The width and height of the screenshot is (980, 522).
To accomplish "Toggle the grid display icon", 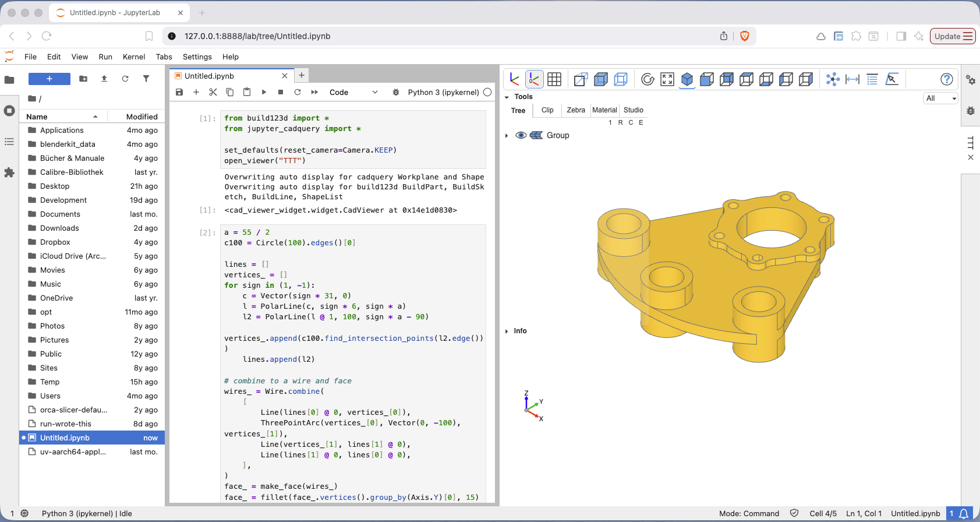I will (554, 79).
